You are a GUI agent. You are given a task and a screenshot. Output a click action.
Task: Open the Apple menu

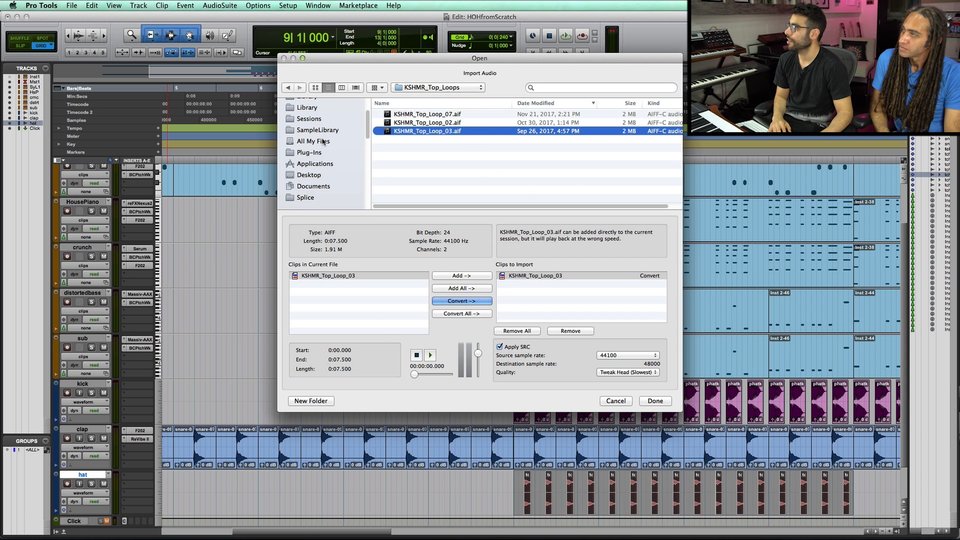click(12, 6)
